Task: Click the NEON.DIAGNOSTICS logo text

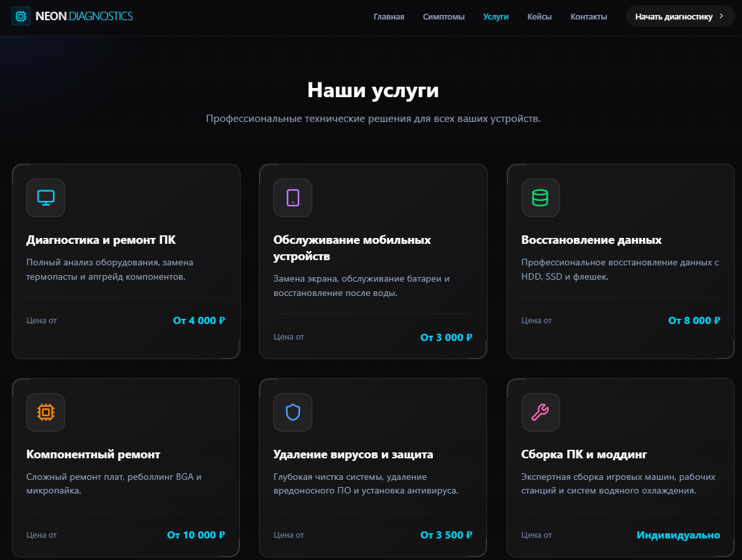Action: point(83,16)
